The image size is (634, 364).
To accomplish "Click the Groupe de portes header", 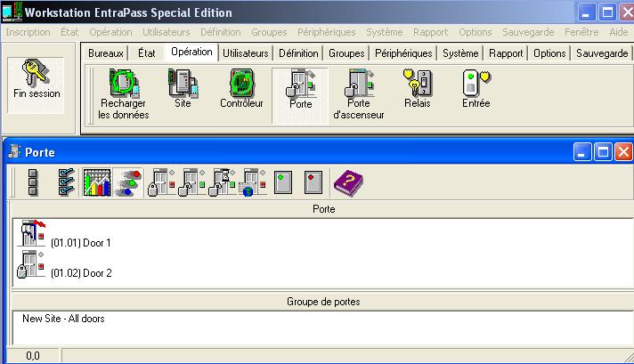I will coord(323,302).
